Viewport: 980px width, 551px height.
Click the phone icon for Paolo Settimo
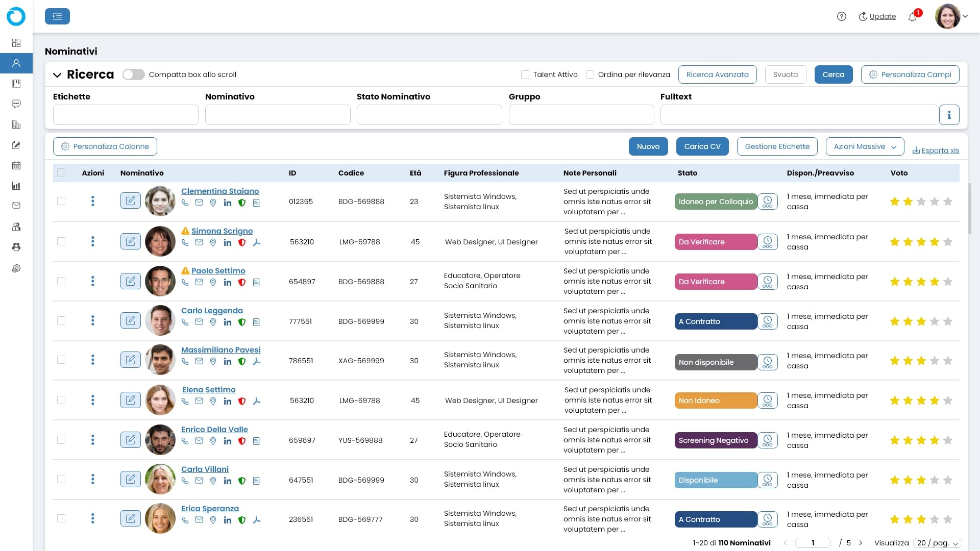click(x=185, y=282)
